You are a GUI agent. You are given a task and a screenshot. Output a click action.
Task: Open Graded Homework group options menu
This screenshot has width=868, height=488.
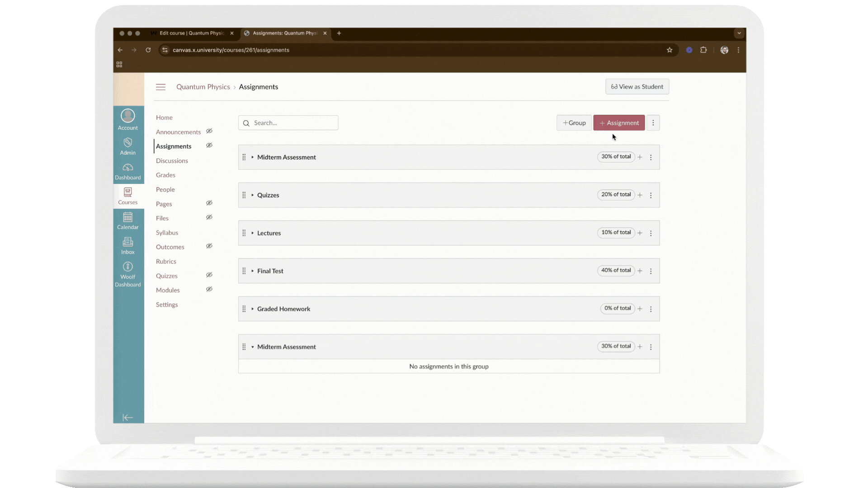click(x=651, y=309)
